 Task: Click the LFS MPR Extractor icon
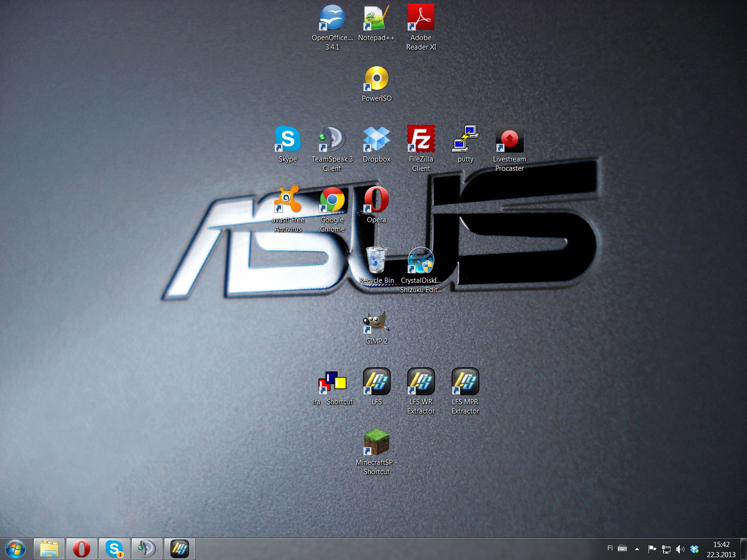point(465,391)
